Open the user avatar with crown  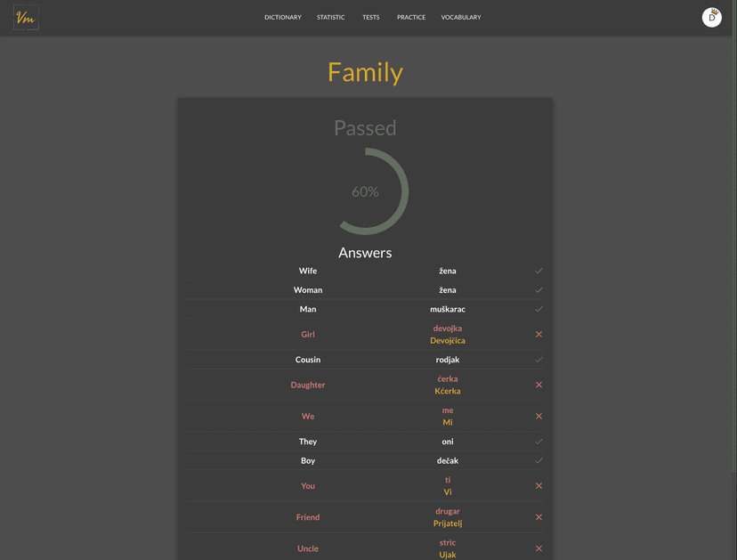click(711, 18)
